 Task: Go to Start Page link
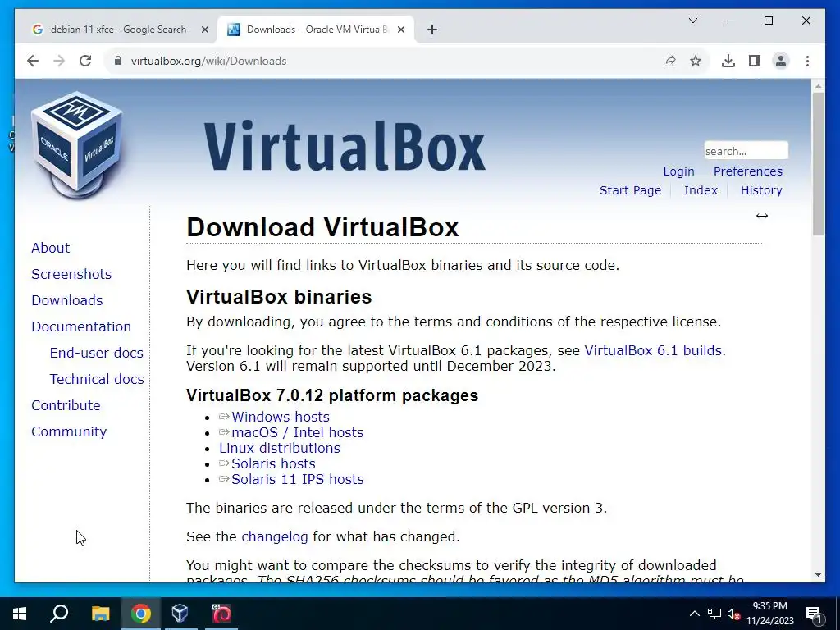coord(630,190)
